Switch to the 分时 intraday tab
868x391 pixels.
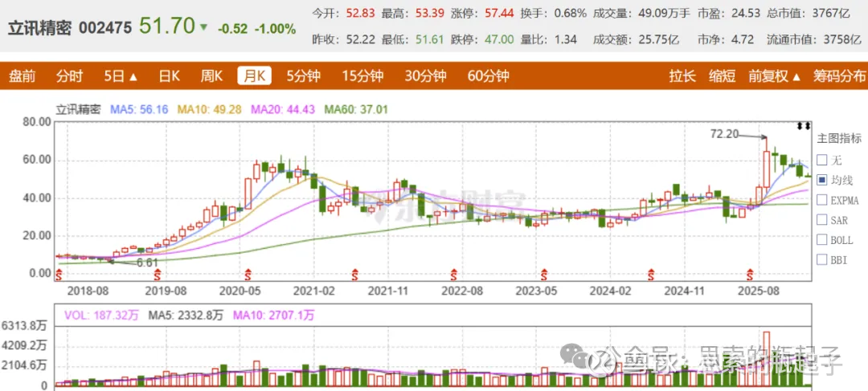(69, 75)
